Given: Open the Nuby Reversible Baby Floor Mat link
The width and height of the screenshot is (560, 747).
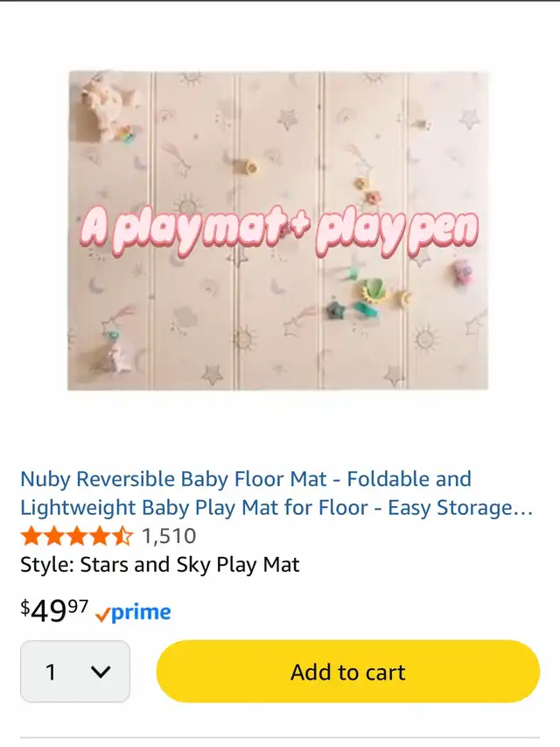Looking at the screenshot, I should (x=276, y=493).
